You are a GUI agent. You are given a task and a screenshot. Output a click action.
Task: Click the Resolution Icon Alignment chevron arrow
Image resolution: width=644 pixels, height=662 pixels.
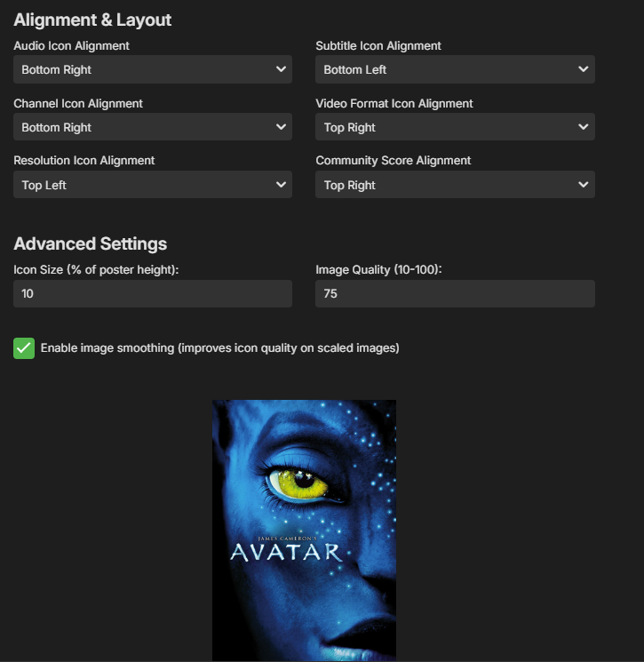pos(281,185)
